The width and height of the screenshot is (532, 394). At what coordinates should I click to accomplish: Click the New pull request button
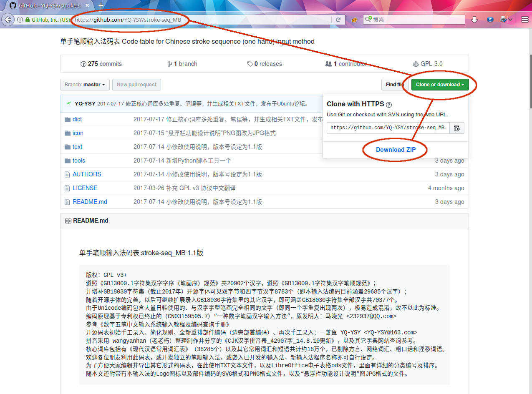[x=136, y=85]
